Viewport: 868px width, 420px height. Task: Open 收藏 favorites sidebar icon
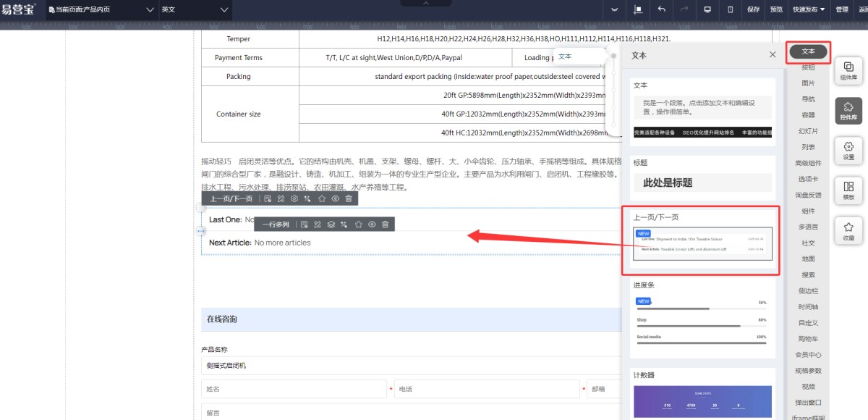tap(848, 230)
